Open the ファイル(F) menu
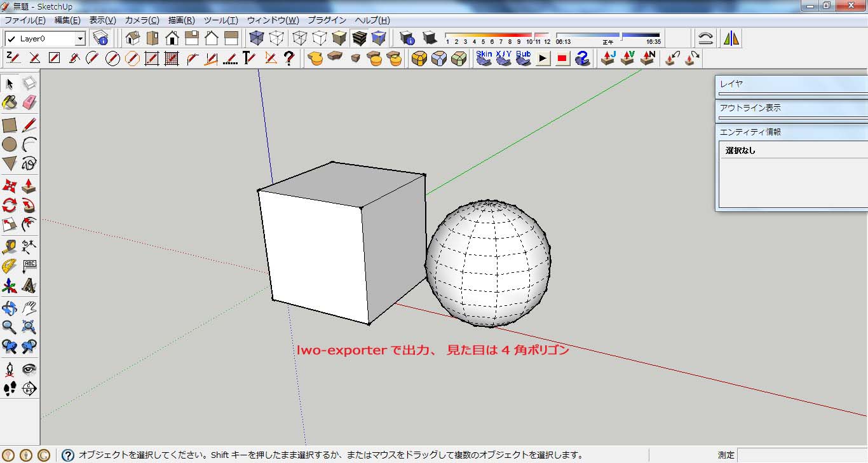 (25, 20)
